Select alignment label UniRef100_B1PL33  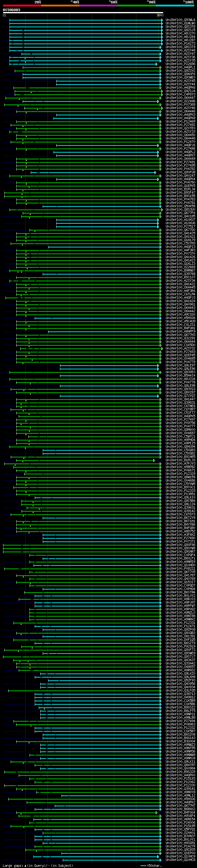pyautogui.click(x=180, y=460)
